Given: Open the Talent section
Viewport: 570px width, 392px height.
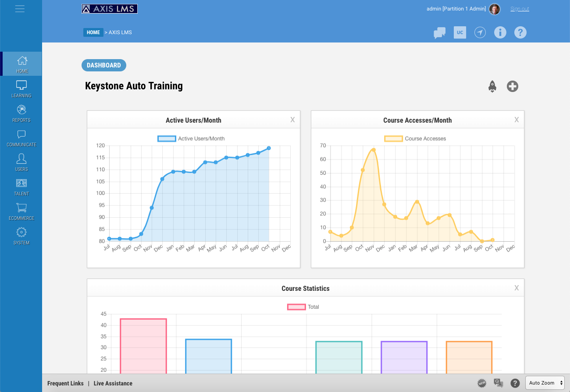Looking at the screenshot, I should tap(21, 187).
